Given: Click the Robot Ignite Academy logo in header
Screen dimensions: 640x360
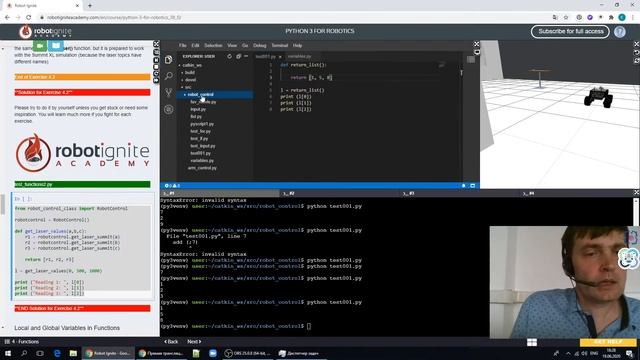Looking at the screenshot, I should tap(45, 32).
